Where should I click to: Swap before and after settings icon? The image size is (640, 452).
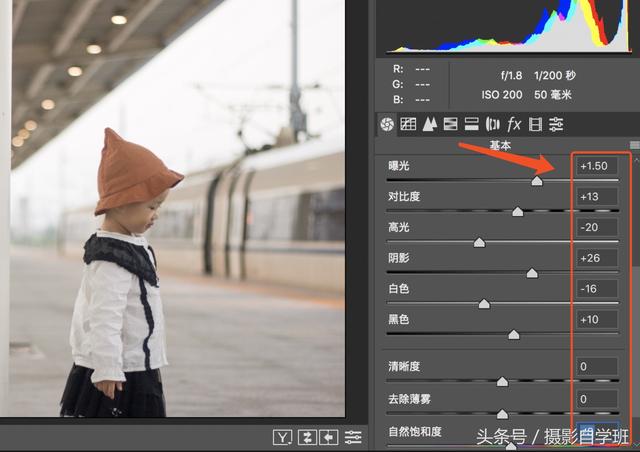point(307,437)
